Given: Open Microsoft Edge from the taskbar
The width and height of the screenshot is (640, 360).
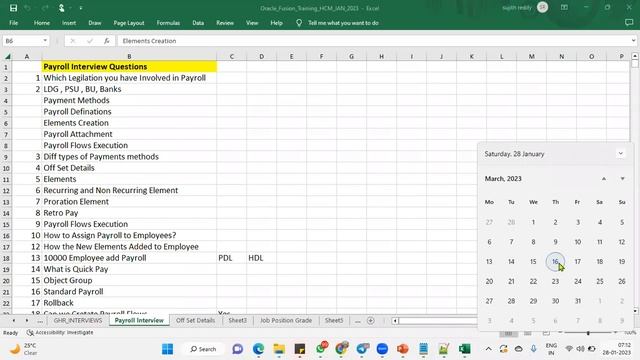Looking at the screenshot, I should coord(258,349).
